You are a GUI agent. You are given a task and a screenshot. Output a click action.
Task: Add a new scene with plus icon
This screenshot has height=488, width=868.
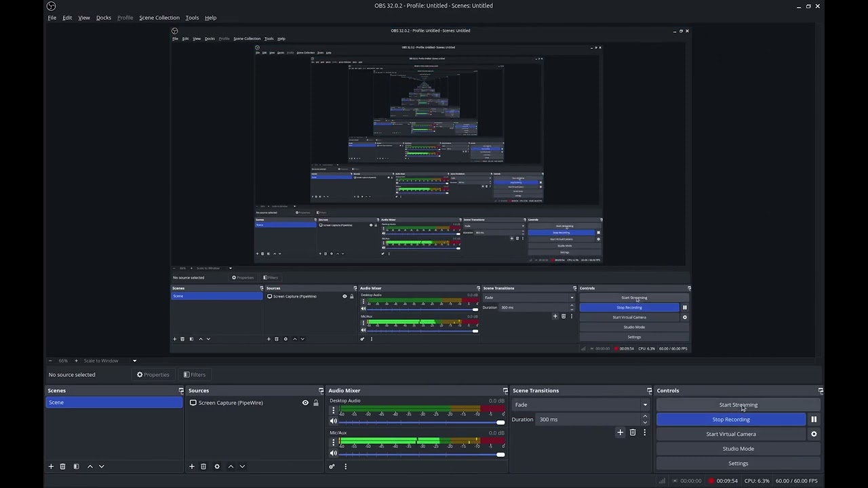(x=51, y=466)
